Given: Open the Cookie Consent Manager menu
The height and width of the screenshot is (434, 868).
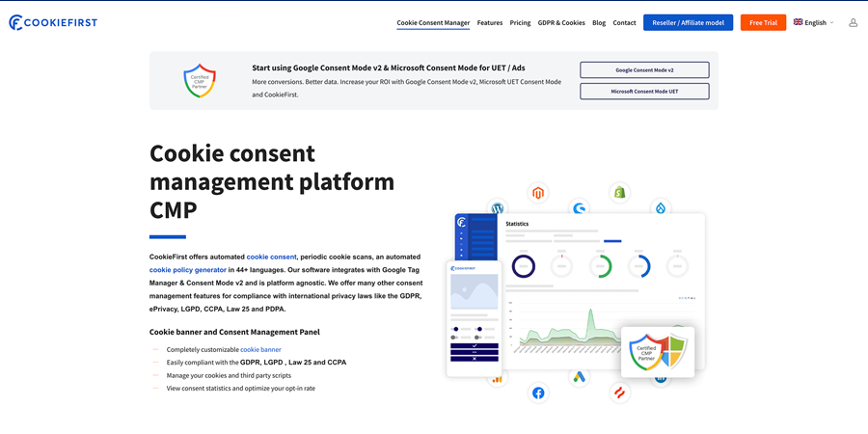Looking at the screenshot, I should [433, 22].
